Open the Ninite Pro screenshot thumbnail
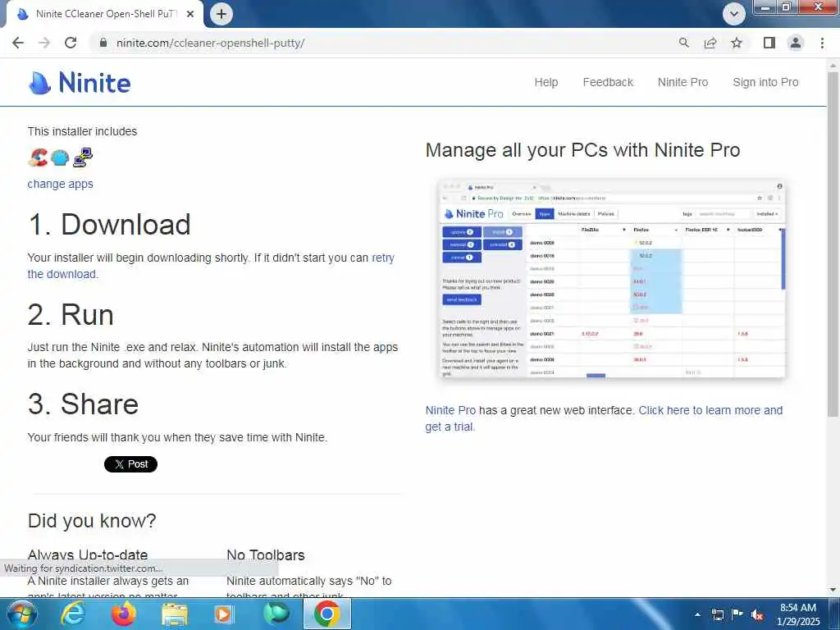The height and width of the screenshot is (630, 840). click(612, 279)
